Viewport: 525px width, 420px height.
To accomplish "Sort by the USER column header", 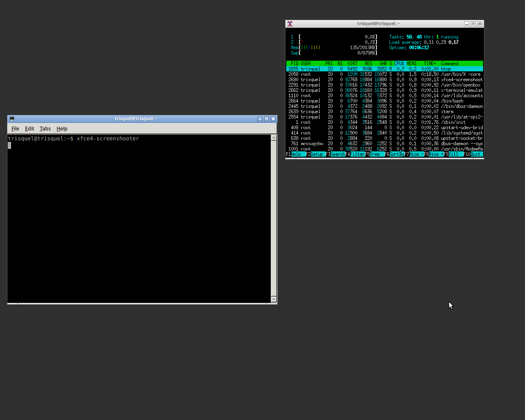I will tap(306, 64).
